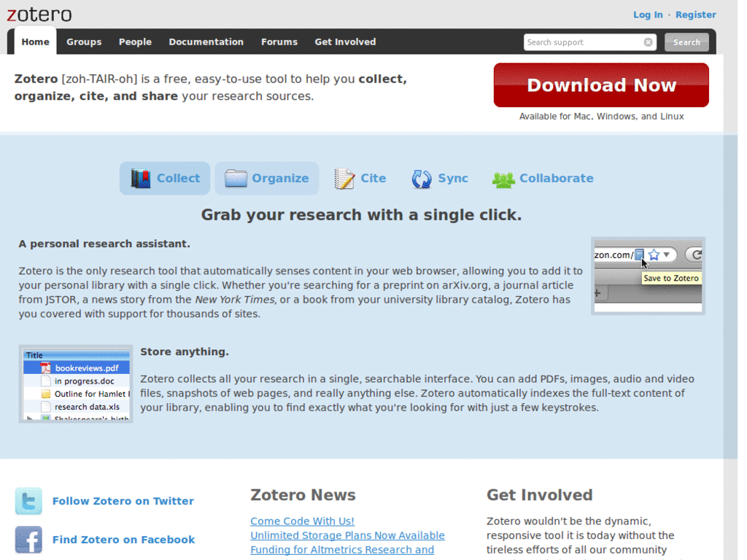Click the Save to Zotero browser screenshot thumbnail

(648, 276)
